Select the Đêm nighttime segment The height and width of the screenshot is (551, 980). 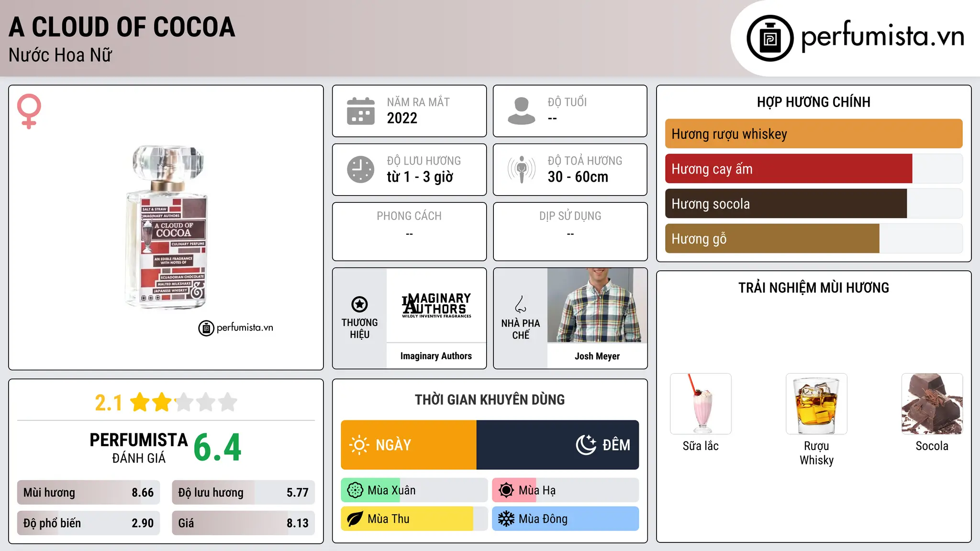click(557, 445)
